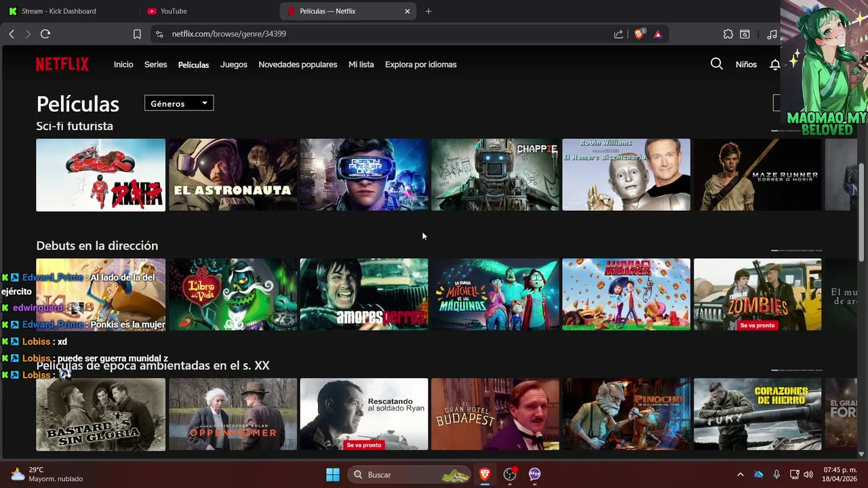This screenshot has height=488, width=868.
Task: Go to Inicio in Netflix menu
Action: [123, 64]
